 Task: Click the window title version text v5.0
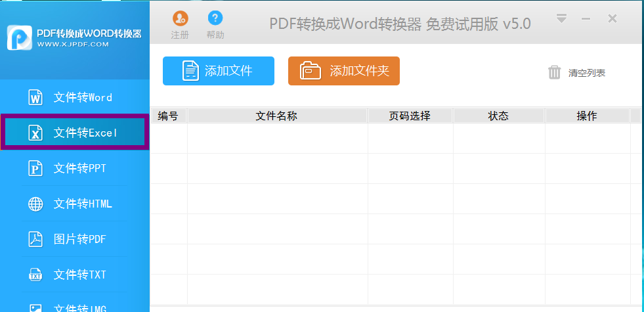[517, 24]
